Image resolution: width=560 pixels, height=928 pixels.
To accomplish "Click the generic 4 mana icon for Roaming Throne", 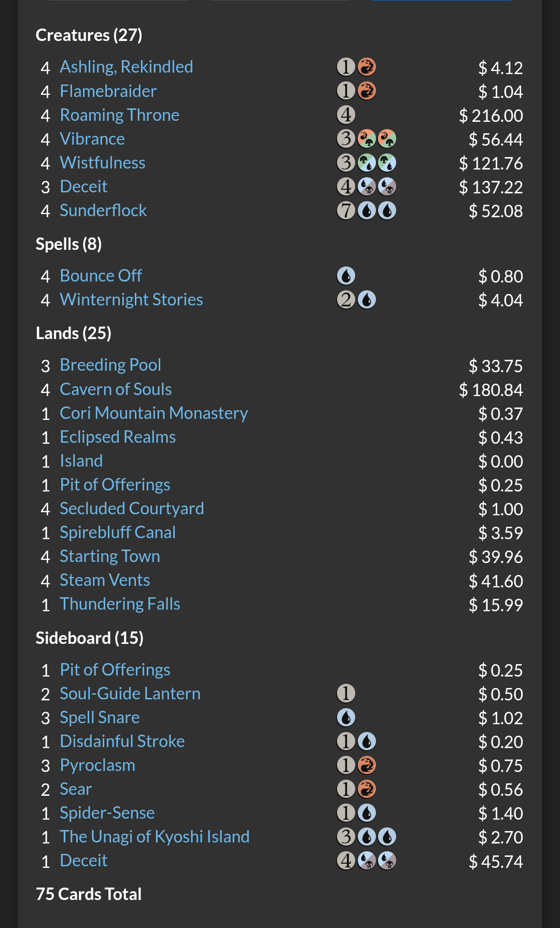I will 346,115.
